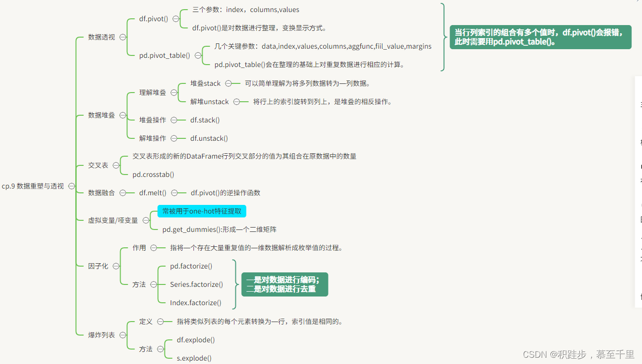Select the root topic cp.9 数据重塑与透视

tap(33, 186)
